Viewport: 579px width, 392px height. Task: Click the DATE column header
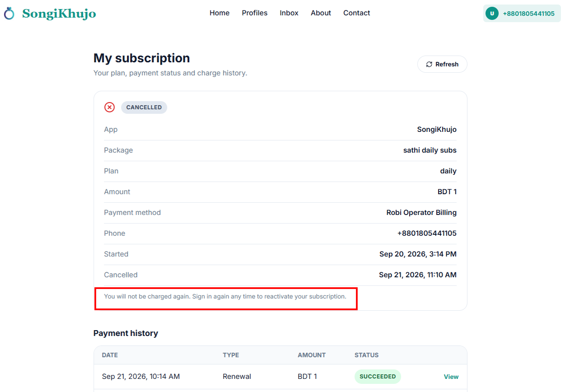[x=110, y=355]
